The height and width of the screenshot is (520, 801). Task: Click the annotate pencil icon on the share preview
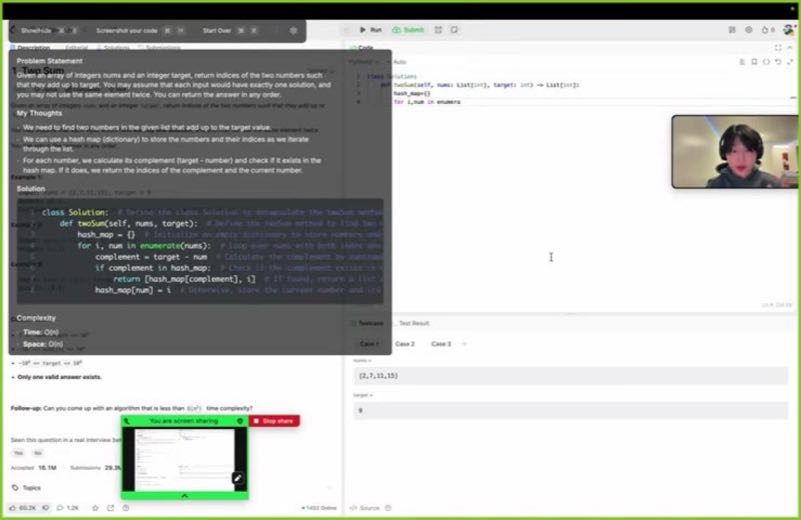tap(238, 478)
